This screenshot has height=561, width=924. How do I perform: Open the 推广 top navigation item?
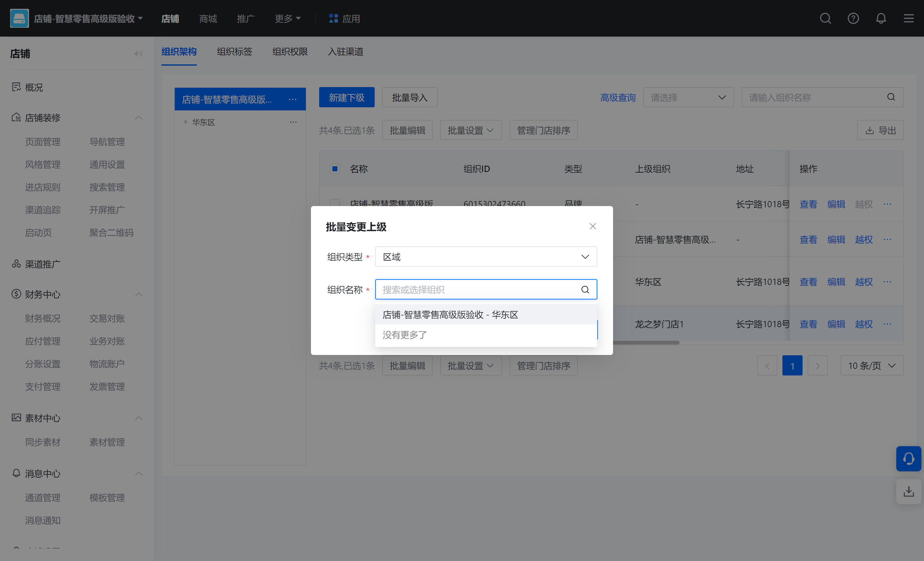pos(246,18)
